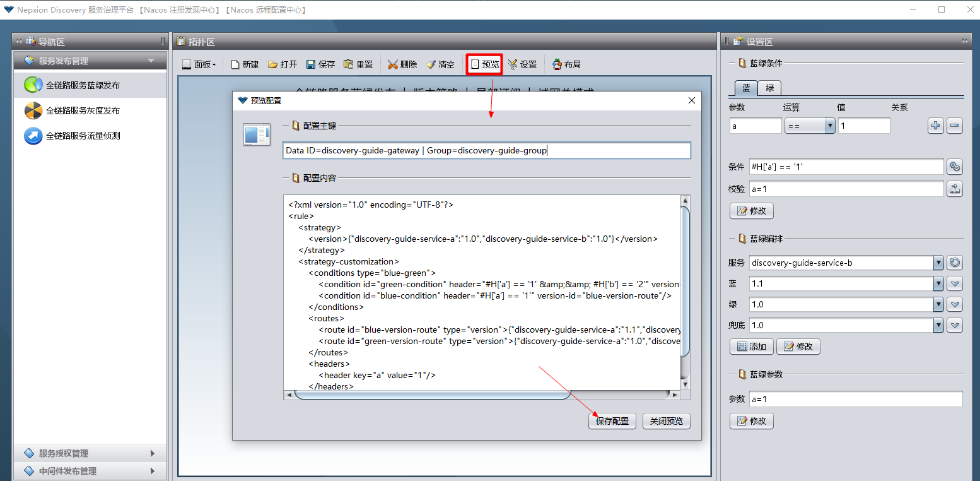
Task: Click the 添加 button under 蓝绿编排
Action: tap(752, 347)
